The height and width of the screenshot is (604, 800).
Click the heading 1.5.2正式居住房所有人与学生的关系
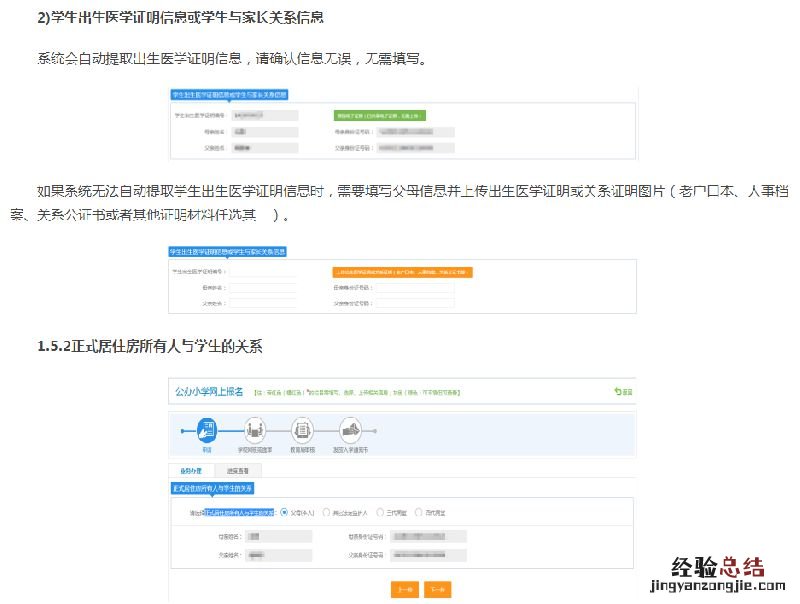point(150,346)
